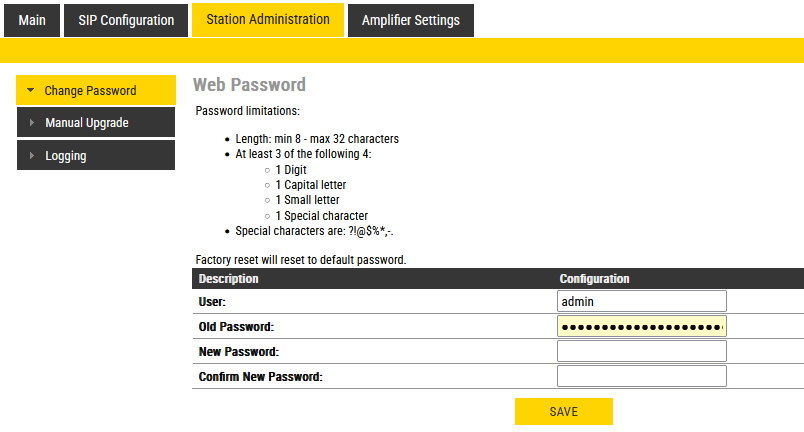Go to the Amplifier Settings tab
The height and width of the screenshot is (432, 804).
click(x=411, y=20)
